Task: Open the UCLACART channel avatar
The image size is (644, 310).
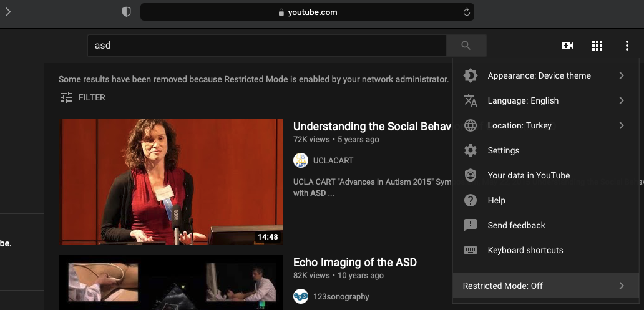Action: click(301, 160)
